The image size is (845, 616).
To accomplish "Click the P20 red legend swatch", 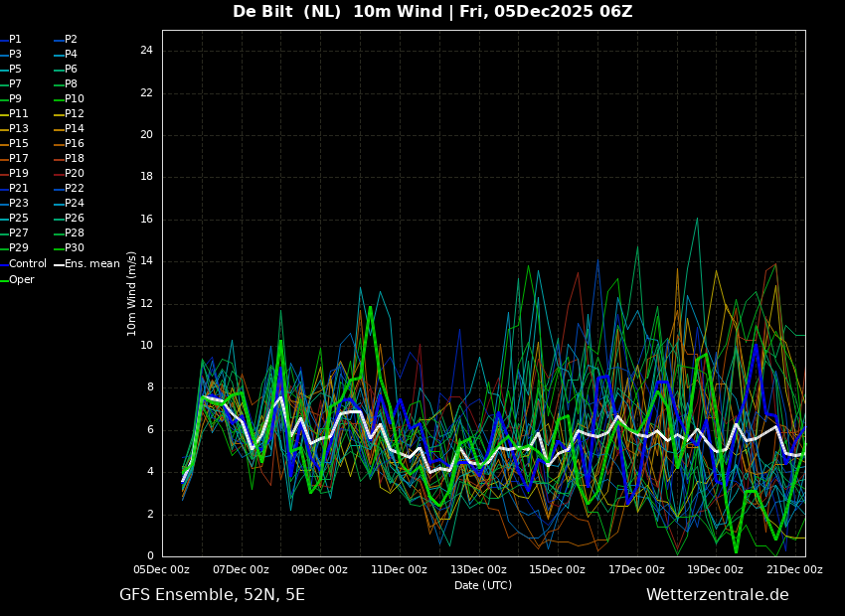I will coord(59,174).
